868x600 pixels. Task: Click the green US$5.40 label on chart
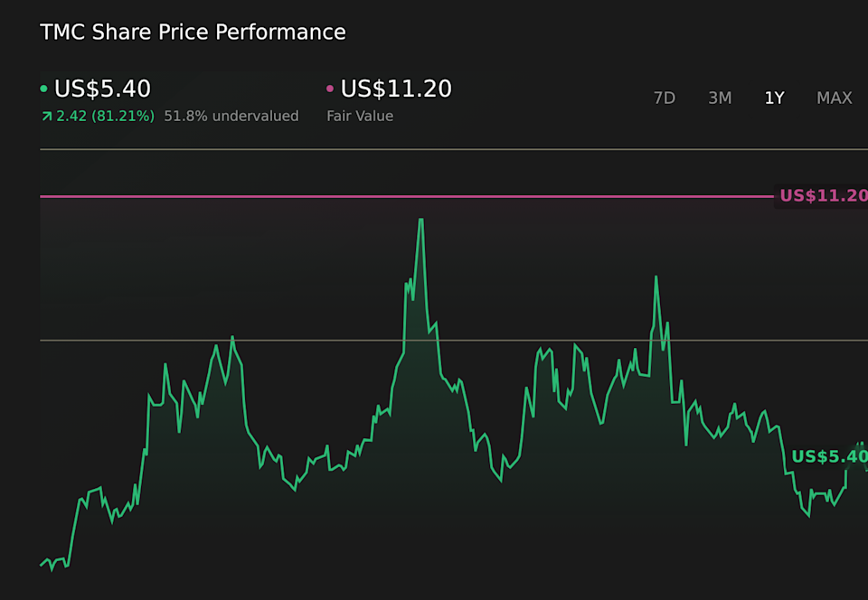829,456
